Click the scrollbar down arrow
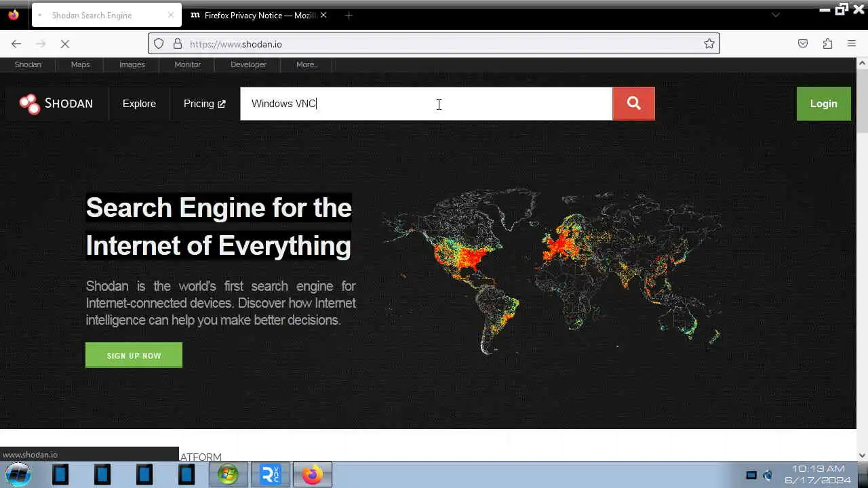This screenshot has height=488, width=868. click(x=862, y=455)
